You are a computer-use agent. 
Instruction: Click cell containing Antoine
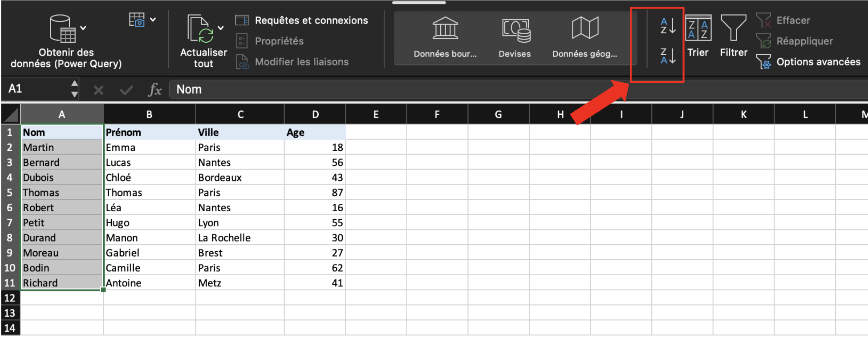(150, 283)
